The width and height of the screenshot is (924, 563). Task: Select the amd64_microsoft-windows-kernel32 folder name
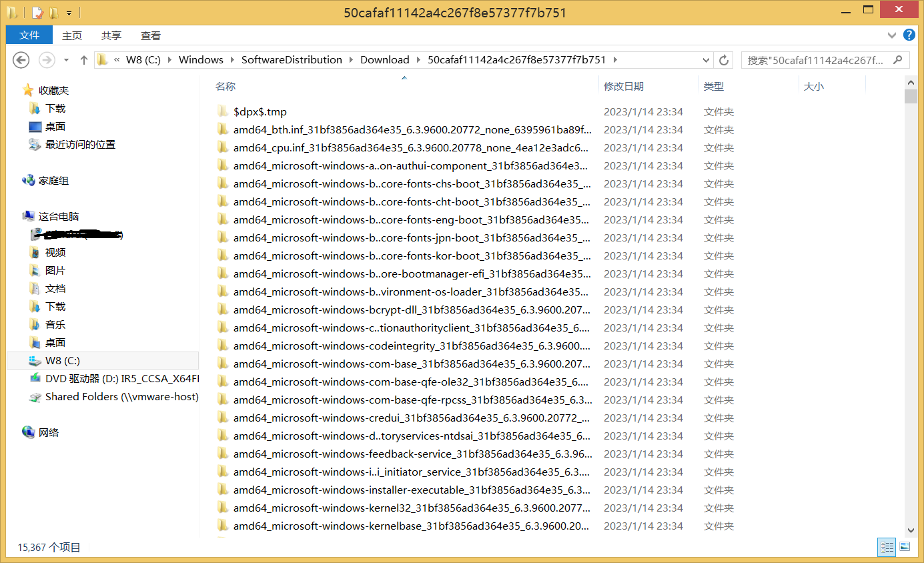tap(412, 508)
